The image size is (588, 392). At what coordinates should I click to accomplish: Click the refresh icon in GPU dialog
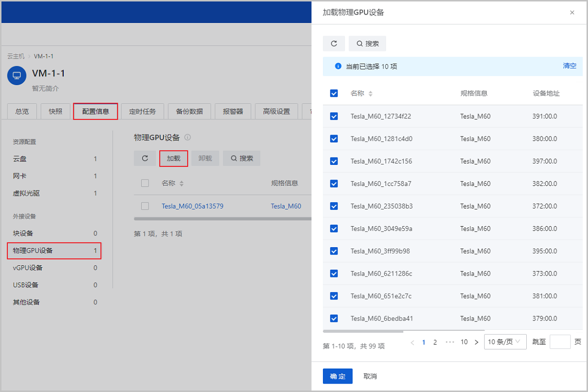click(334, 44)
